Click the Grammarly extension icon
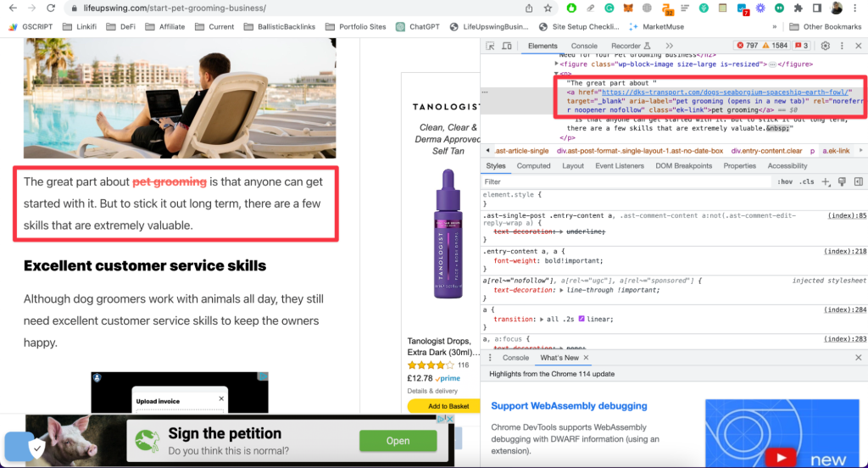Screen dimensions: 868x468 (609, 8)
